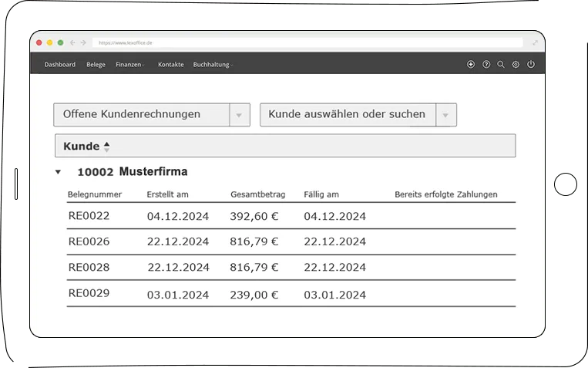588x368 pixels.
Task: Open the Dashboard menu item
Action: pos(59,65)
